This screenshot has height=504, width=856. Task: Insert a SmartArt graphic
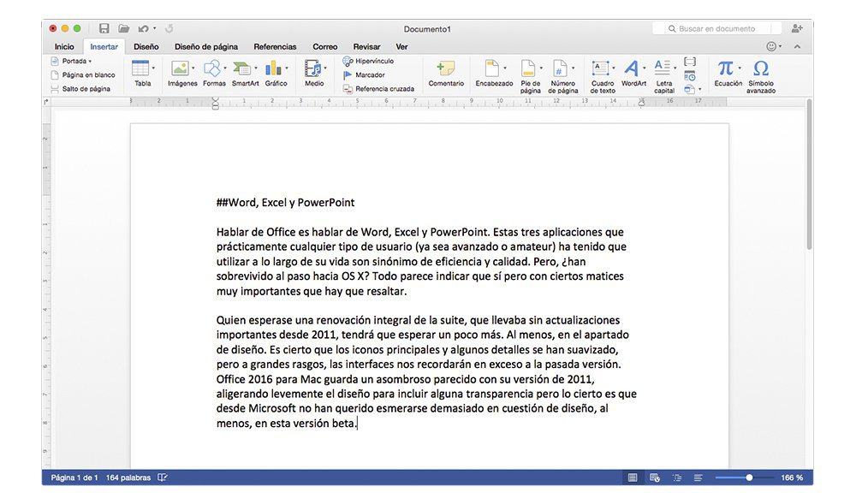(242, 68)
